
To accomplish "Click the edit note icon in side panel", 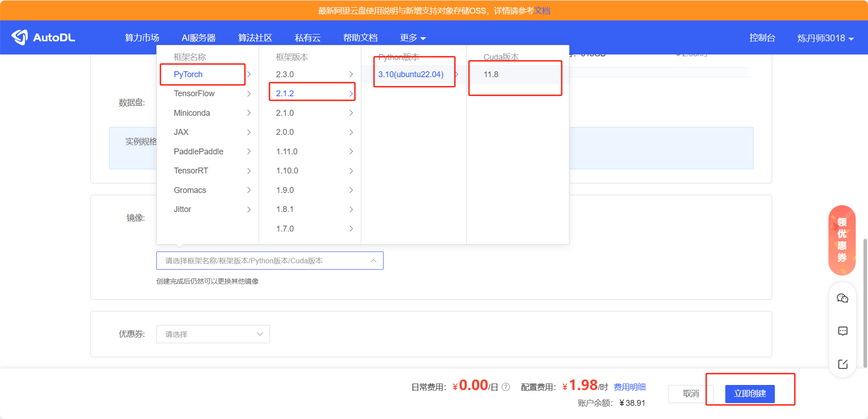I will 843,364.
